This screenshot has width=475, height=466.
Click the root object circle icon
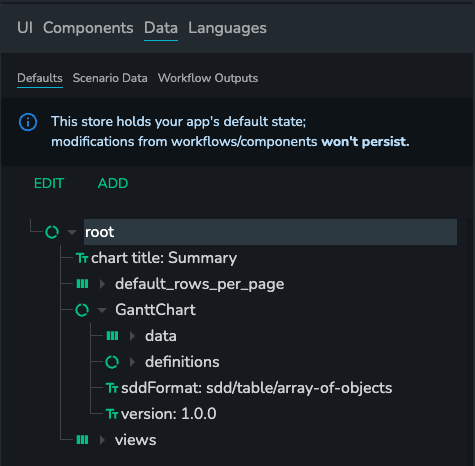52,232
